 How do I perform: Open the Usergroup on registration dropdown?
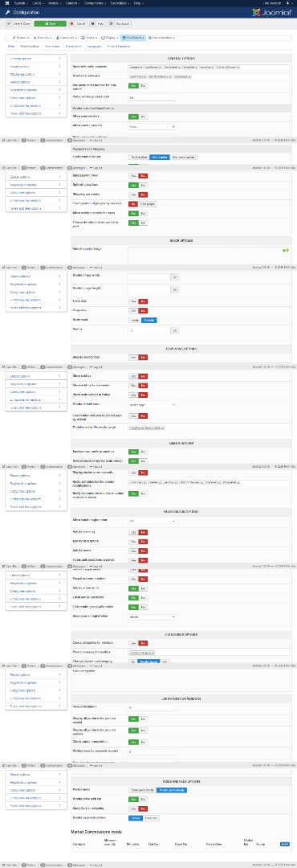(152, 616)
